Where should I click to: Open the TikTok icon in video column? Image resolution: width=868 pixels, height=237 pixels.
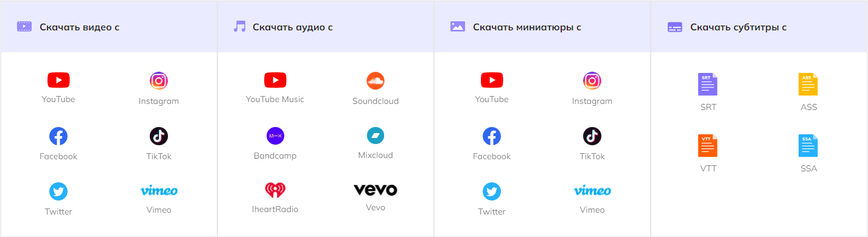[x=159, y=136]
